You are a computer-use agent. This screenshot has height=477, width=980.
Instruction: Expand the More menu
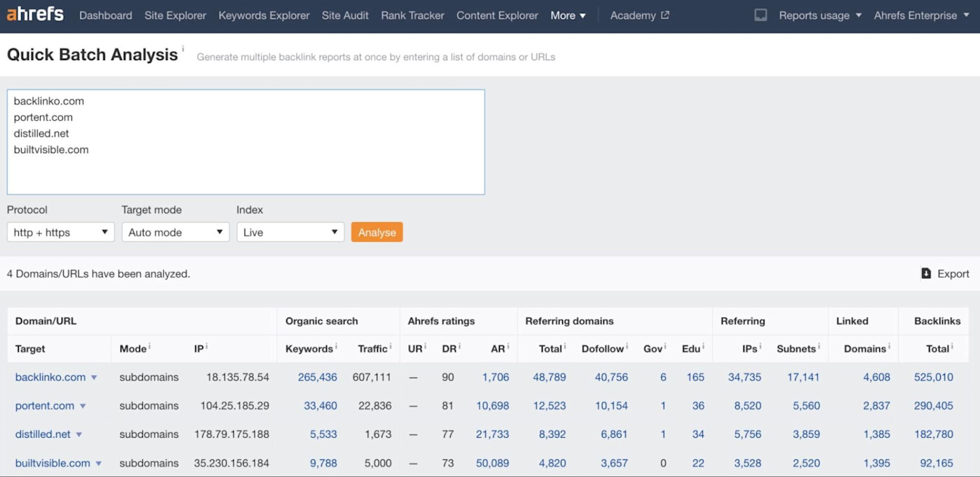pyautogui.click(x=568, y=15)
